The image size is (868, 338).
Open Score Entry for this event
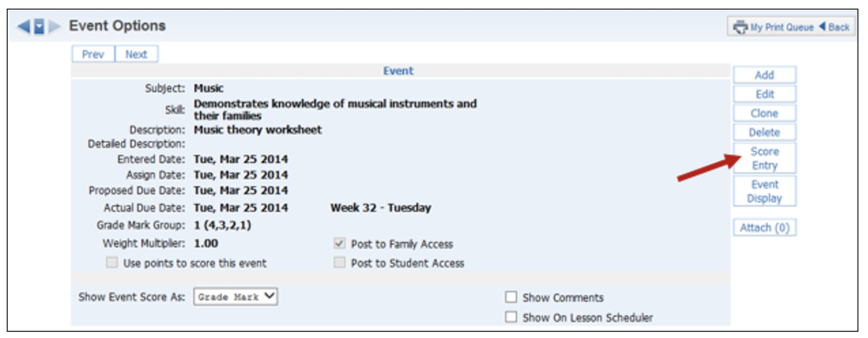[x=764, y=158]
